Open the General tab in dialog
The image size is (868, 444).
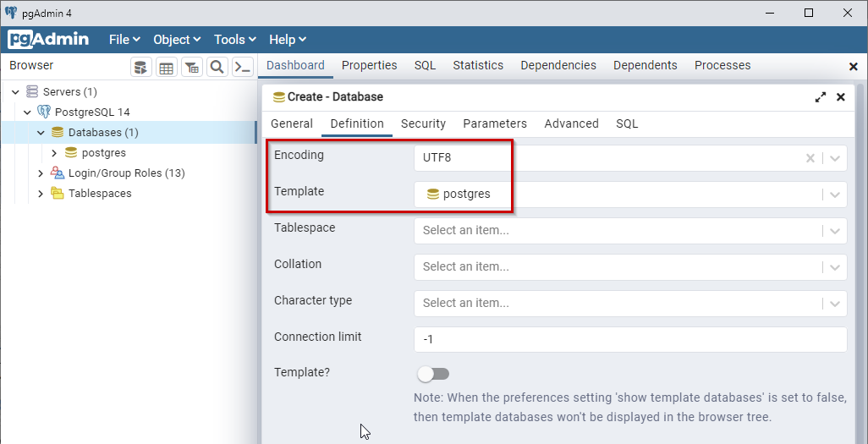(x=292, y=123)
